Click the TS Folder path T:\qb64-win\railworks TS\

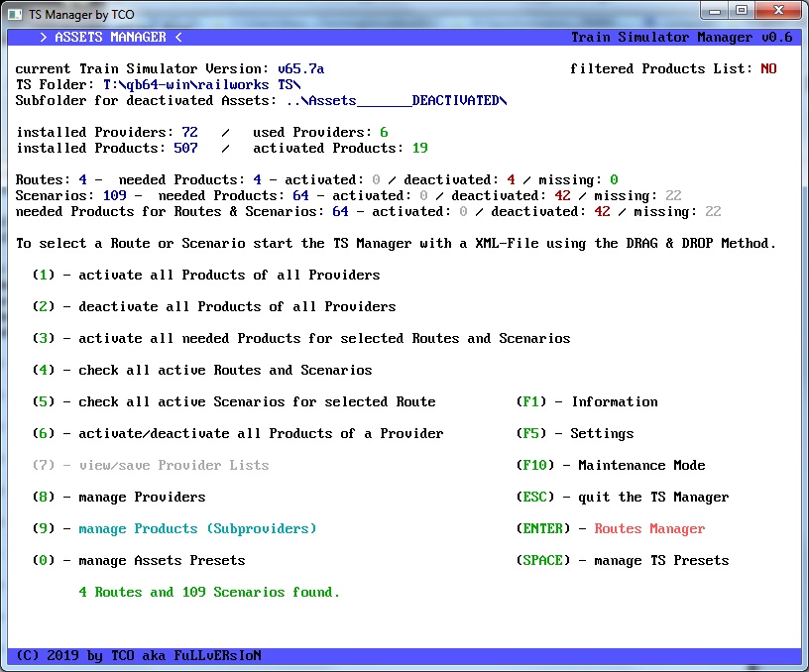tap(201, 84)
